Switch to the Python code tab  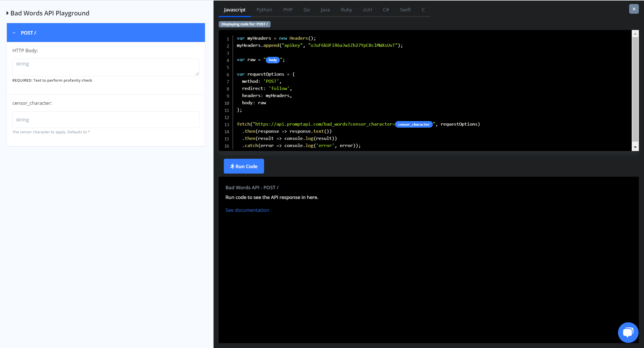click(264, 10)
